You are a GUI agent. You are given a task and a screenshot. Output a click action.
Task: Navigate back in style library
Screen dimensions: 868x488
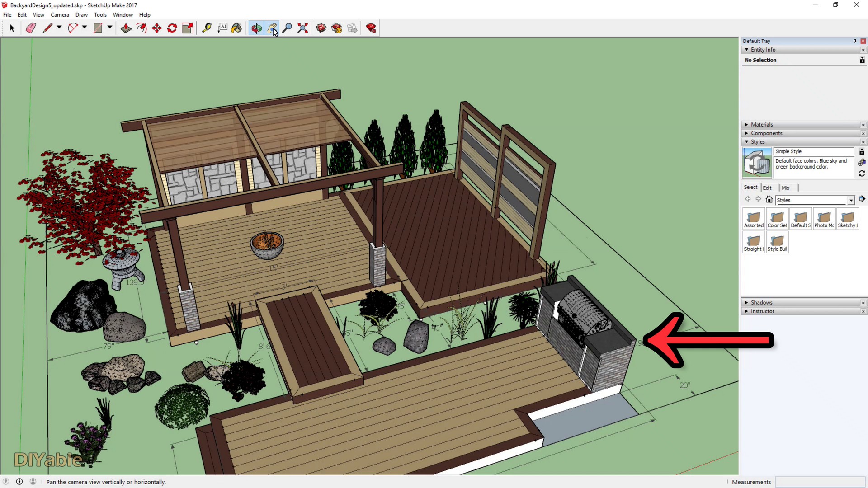[x=748, y=199]
